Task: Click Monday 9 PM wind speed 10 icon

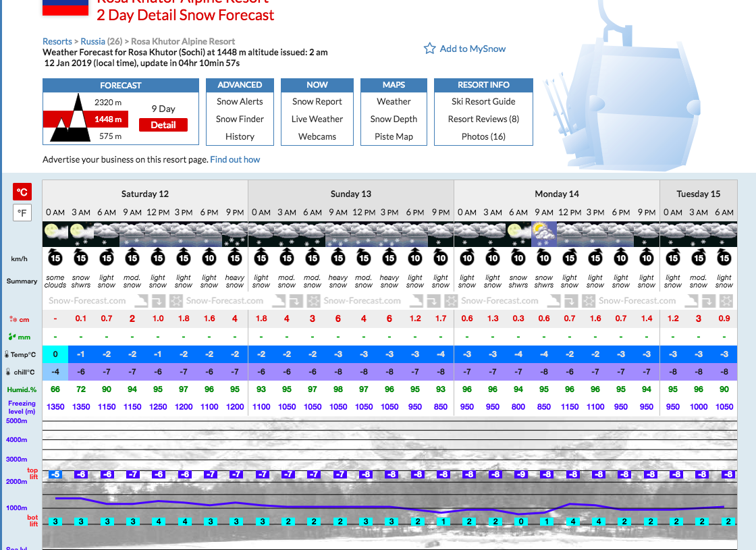Action: pos(647,257)
